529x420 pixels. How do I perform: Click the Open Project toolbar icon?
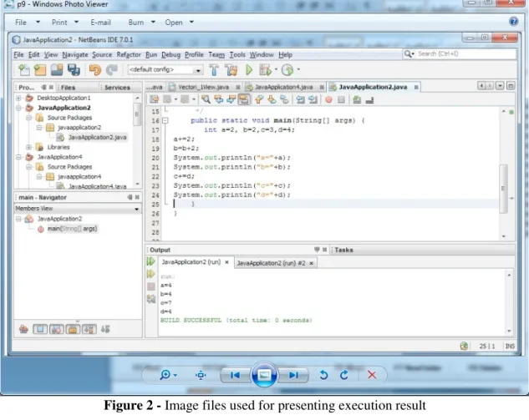tap(57, 70)
